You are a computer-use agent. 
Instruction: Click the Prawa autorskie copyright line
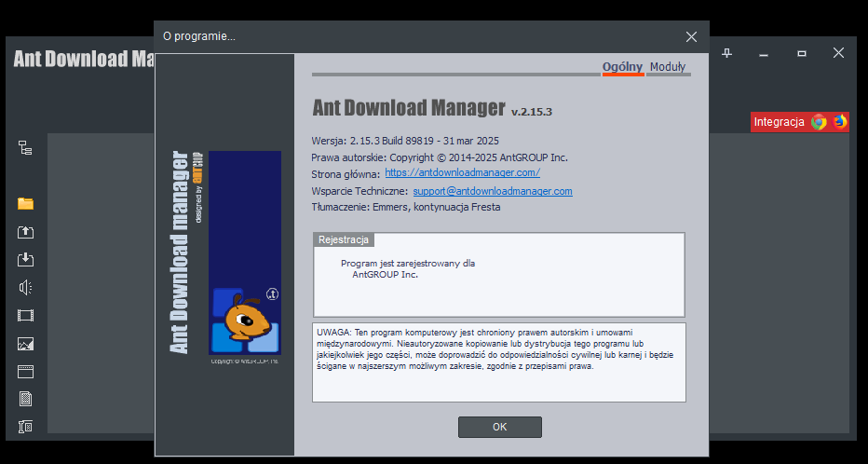(x=440, y=157)
